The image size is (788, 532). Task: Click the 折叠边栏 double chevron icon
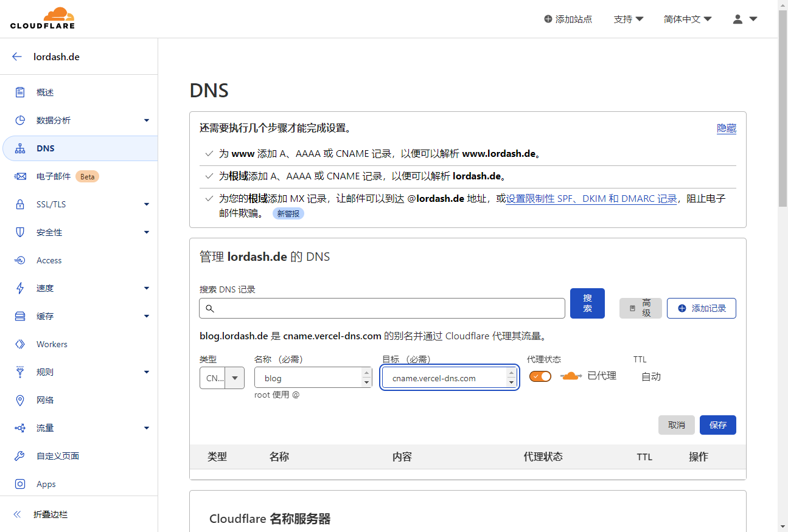[x=17, y=514]
